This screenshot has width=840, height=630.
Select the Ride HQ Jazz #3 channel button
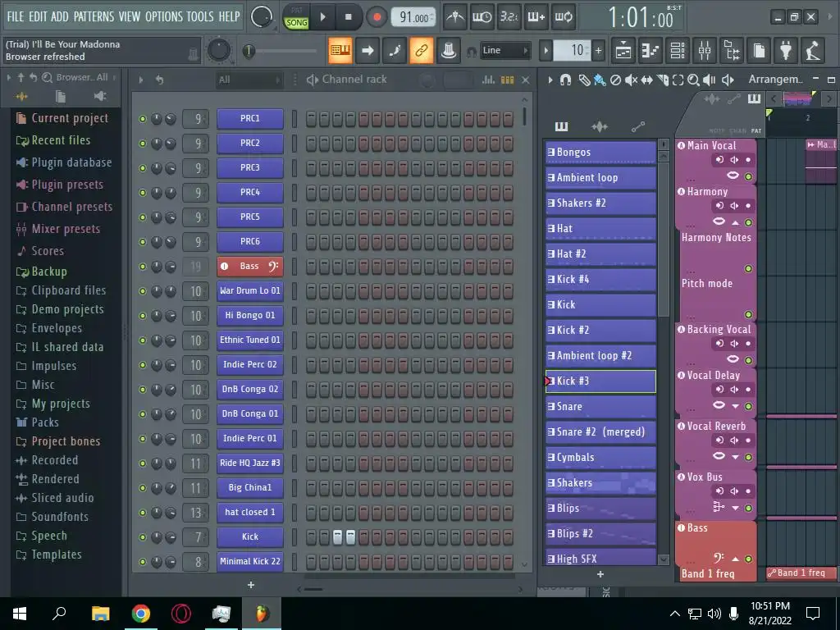249,463
